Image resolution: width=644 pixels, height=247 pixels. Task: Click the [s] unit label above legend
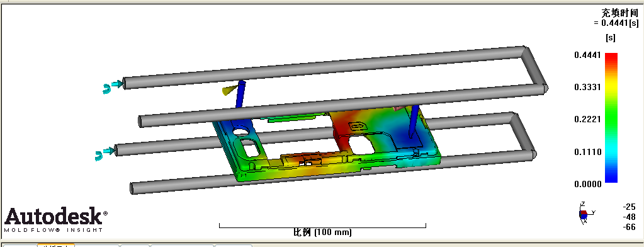[x=611, y=38]
